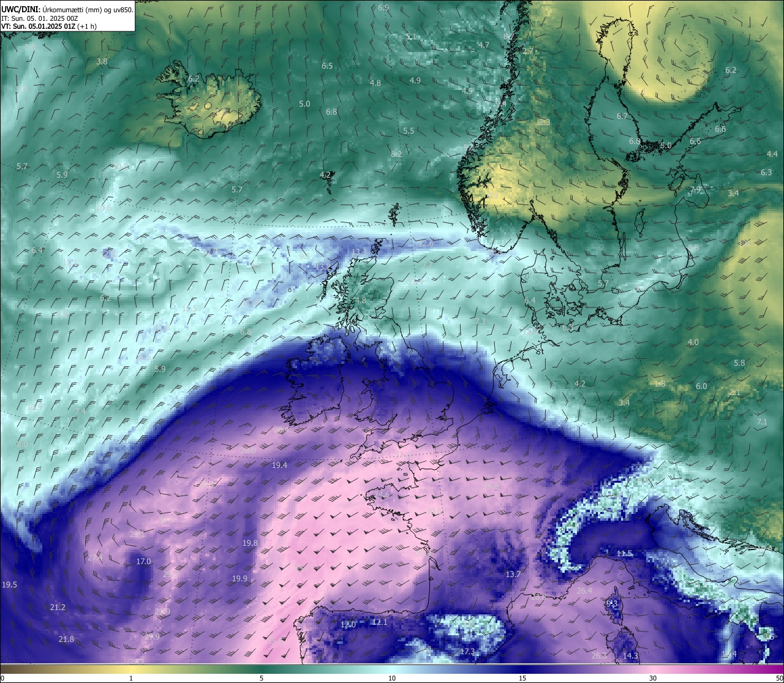Click the "6.0" value on the map
The width and height of the screenshot is (784, 683).
tap(701, 387)
